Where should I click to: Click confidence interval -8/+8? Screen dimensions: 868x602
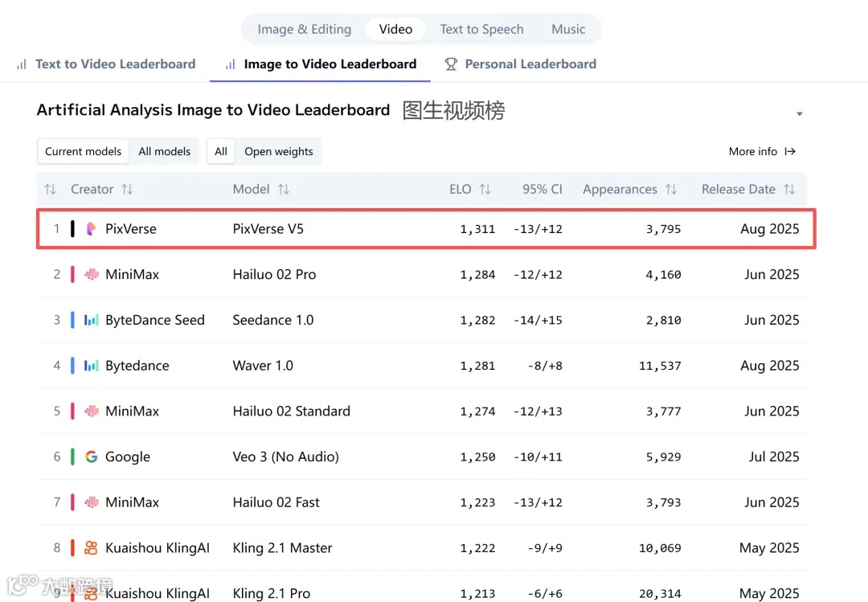click(x=545, y=366)
